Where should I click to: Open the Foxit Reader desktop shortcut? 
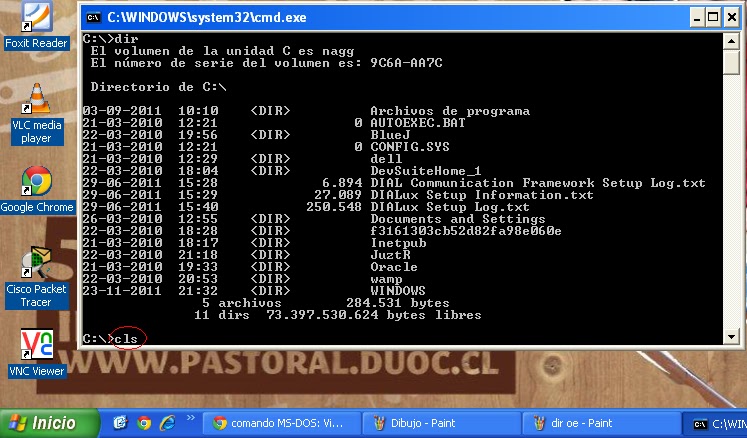click(36, 25)
